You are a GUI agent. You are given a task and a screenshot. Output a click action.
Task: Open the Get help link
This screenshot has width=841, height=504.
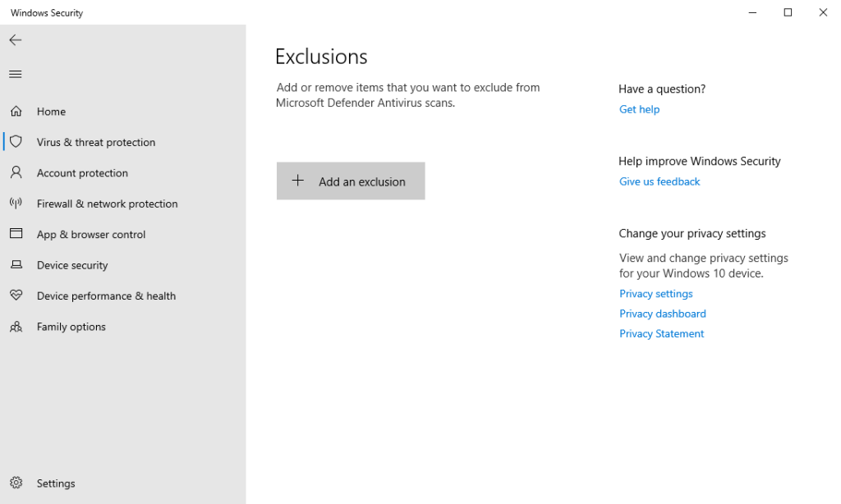639,108
